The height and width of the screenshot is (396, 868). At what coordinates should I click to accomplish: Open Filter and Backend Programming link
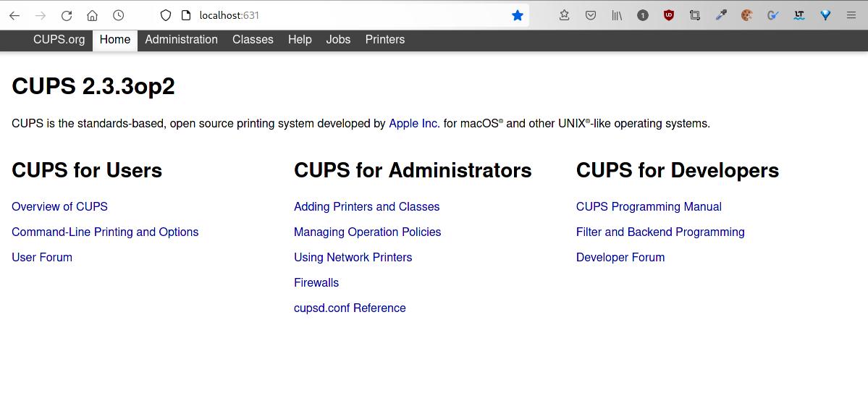point(660,232)
